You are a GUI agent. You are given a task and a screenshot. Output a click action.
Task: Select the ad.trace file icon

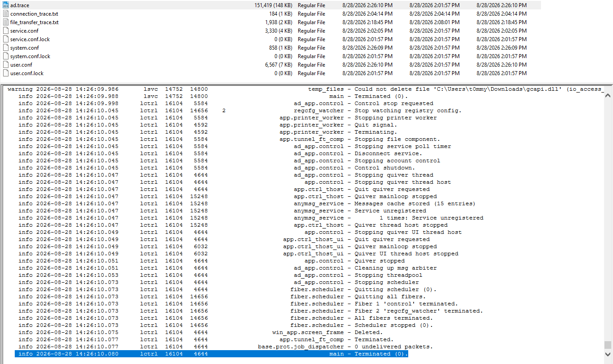[6, 5]
